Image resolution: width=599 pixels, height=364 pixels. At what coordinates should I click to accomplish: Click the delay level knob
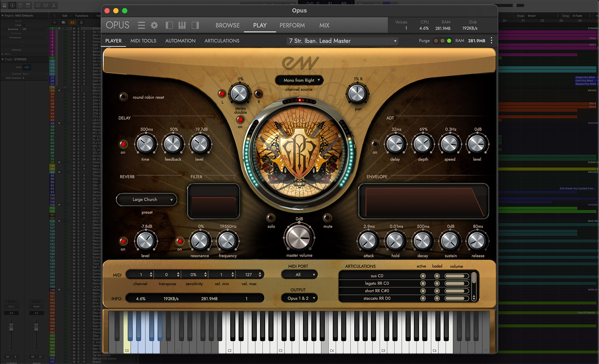[x=200, y=144]
